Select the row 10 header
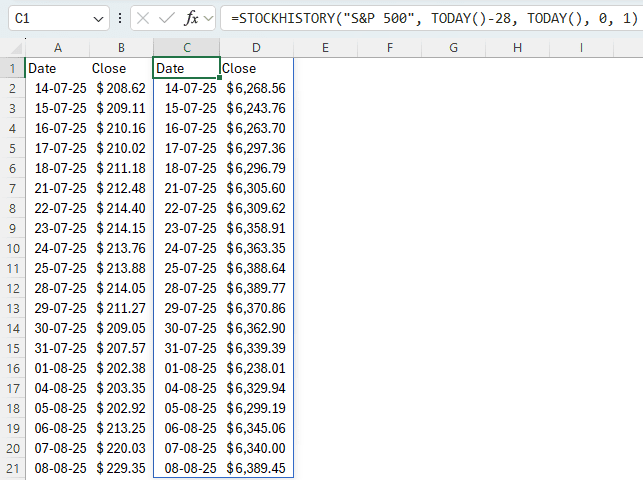643x480 pixels. [12, 248]
